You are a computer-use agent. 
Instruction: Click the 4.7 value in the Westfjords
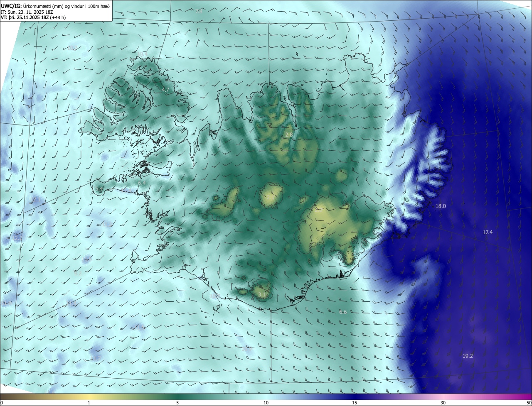pyautogui.click(x=165, y=90)
